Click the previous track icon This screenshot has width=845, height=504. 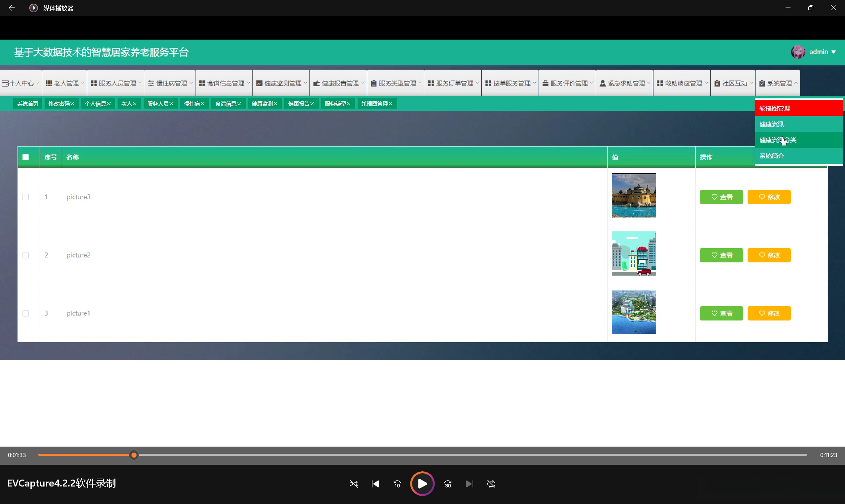pyautogui.click(x=375, y=484)
